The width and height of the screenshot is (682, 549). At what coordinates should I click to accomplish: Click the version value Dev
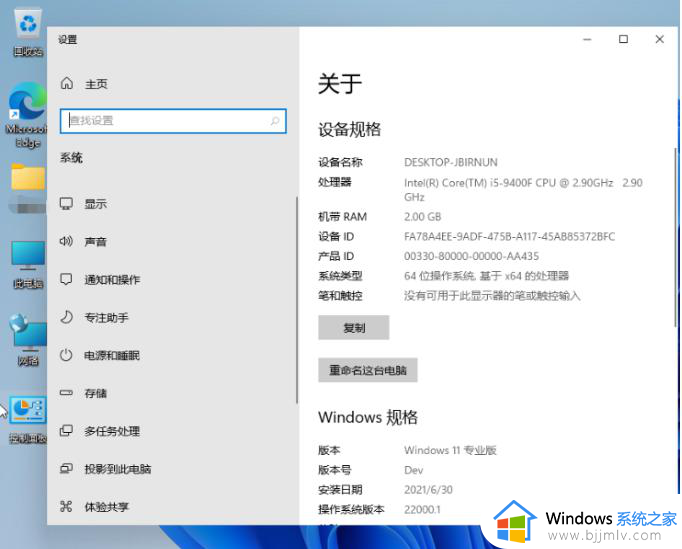pos(414,470)
